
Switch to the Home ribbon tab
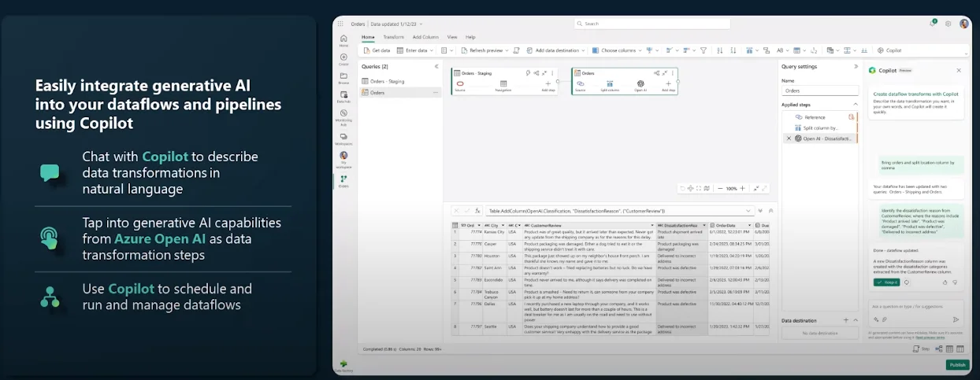[x=368, y=37]
